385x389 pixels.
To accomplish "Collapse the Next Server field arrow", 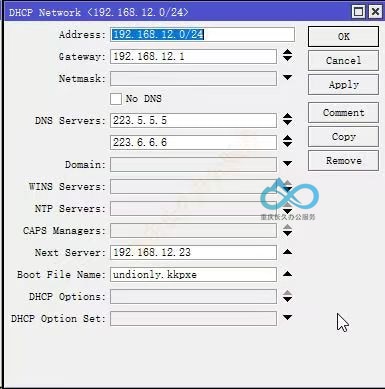I will pyautogui.click(x=287, y=252).
